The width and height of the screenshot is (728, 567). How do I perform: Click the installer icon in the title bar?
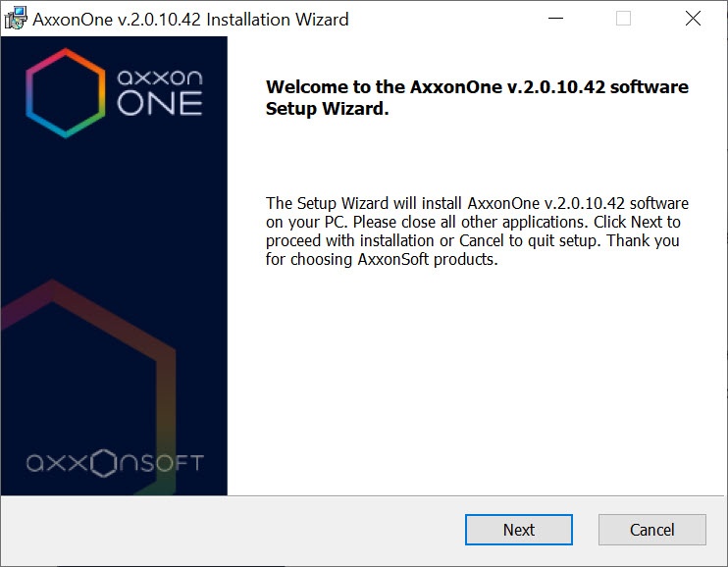(x=16, y=19)
